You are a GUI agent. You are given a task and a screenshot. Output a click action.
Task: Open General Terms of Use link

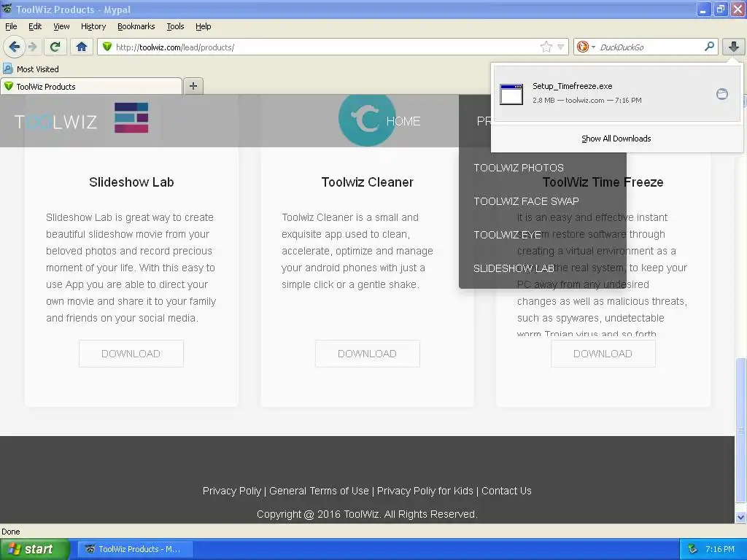319,491
